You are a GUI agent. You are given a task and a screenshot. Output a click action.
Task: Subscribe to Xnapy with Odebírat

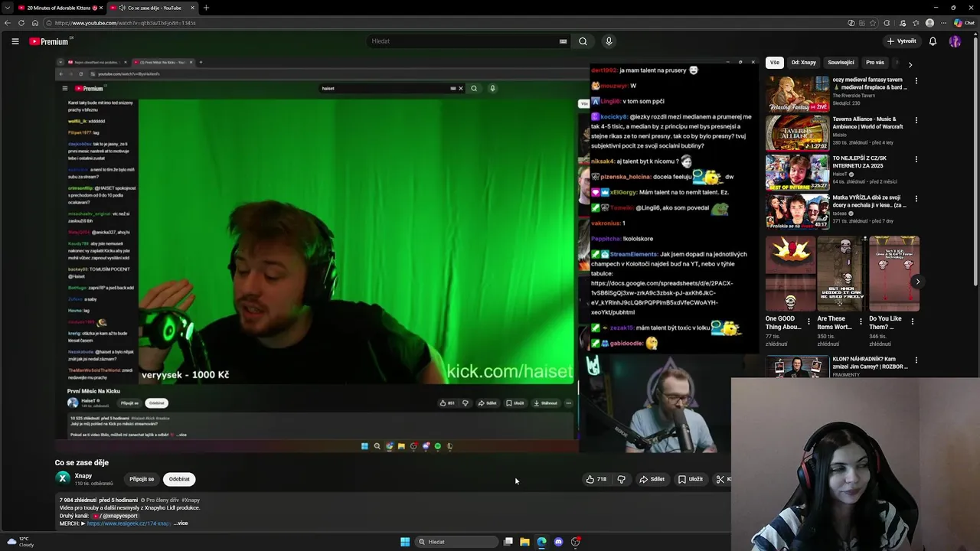coord(179,479)
